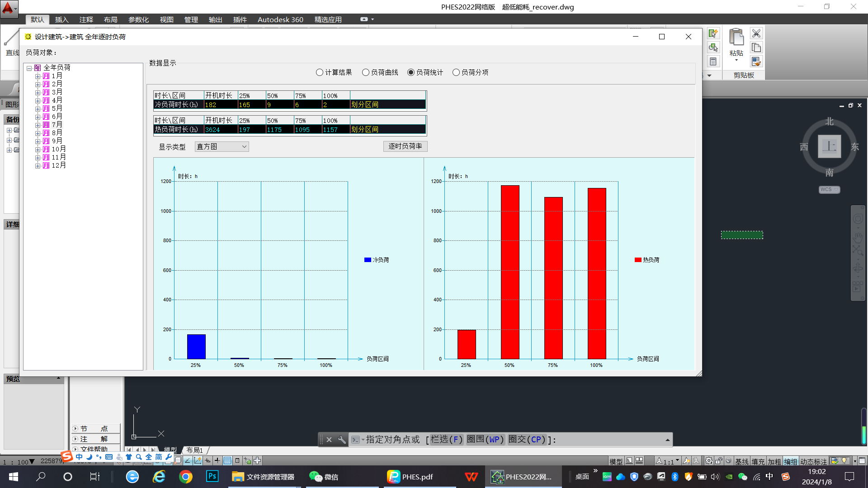Switch to the 布局1 layout tab
The height and width of the screenshot is (488, 868).
[x=195, y=450]
